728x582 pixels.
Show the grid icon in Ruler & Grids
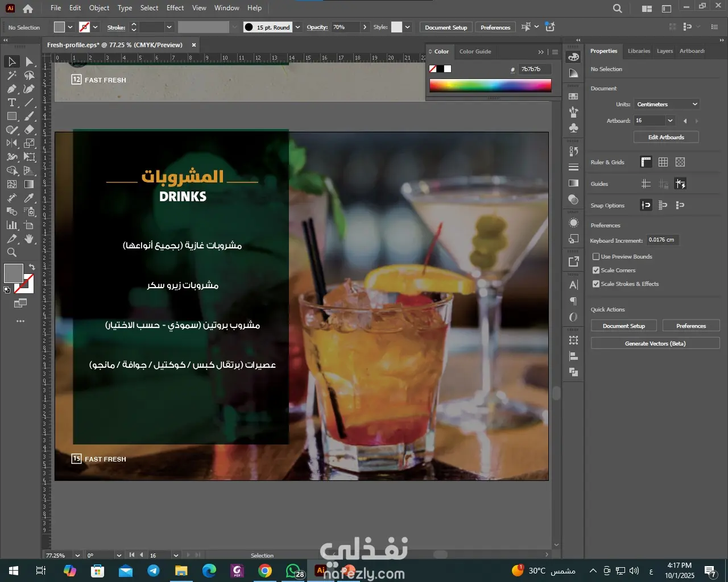663,162
